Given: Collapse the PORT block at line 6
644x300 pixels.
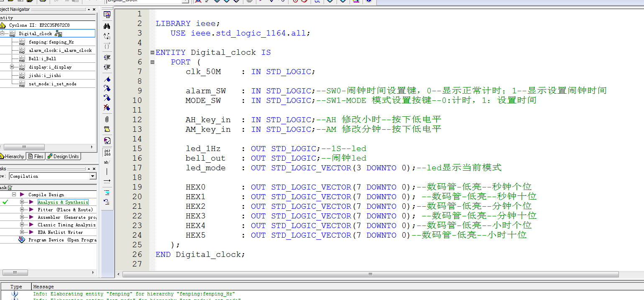Looking at the screenshot, I should (152, 62).
